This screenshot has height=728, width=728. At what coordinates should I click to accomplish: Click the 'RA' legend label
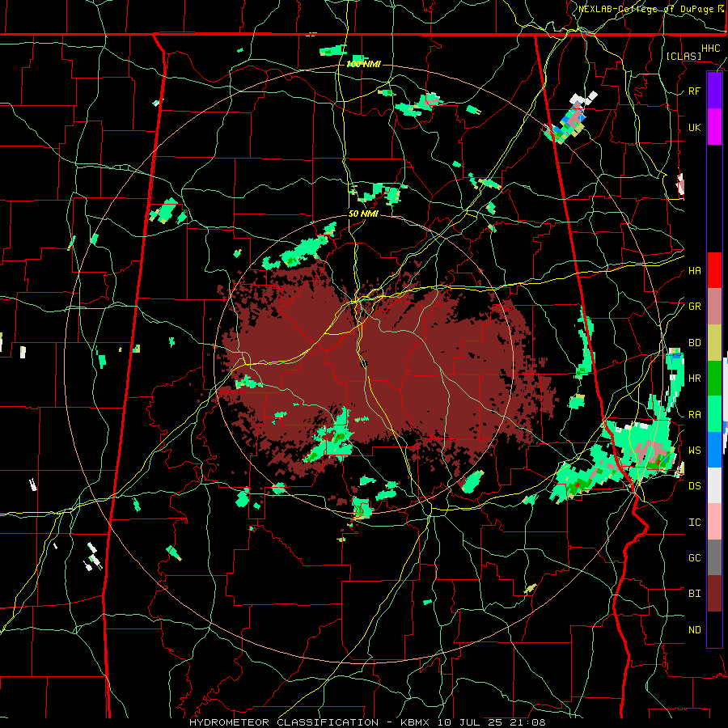coord(695,415)
